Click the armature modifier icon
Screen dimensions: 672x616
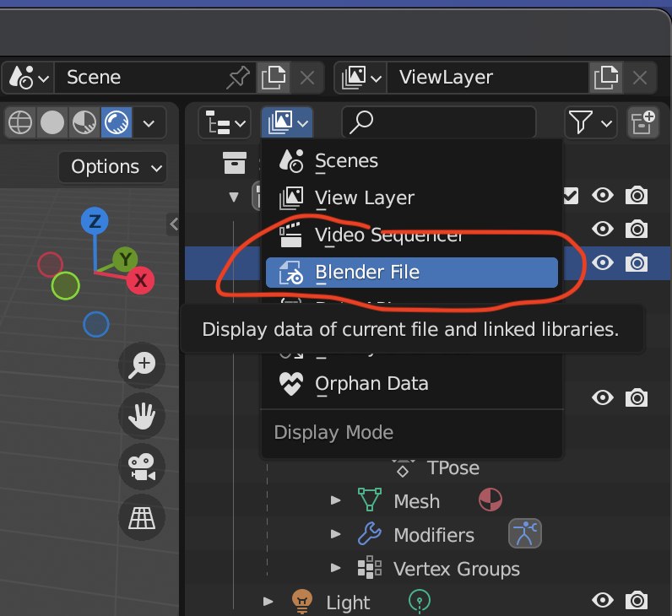[x=525, y=534]
